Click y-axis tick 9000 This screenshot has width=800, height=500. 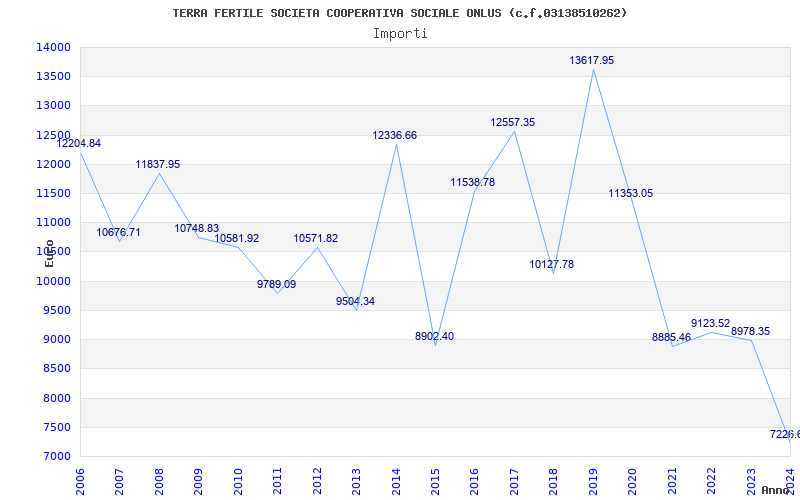pyautogui.click(x=56, y=339)
